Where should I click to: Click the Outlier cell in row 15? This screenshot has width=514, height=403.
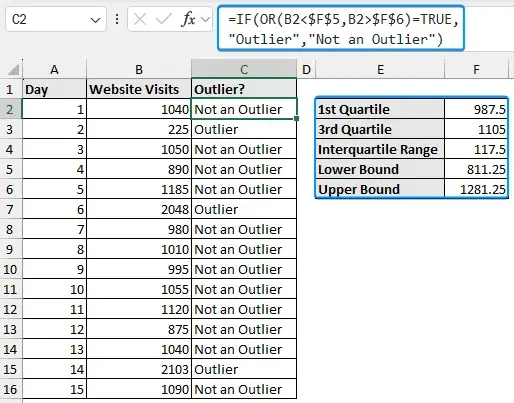[x=244, y=369]
